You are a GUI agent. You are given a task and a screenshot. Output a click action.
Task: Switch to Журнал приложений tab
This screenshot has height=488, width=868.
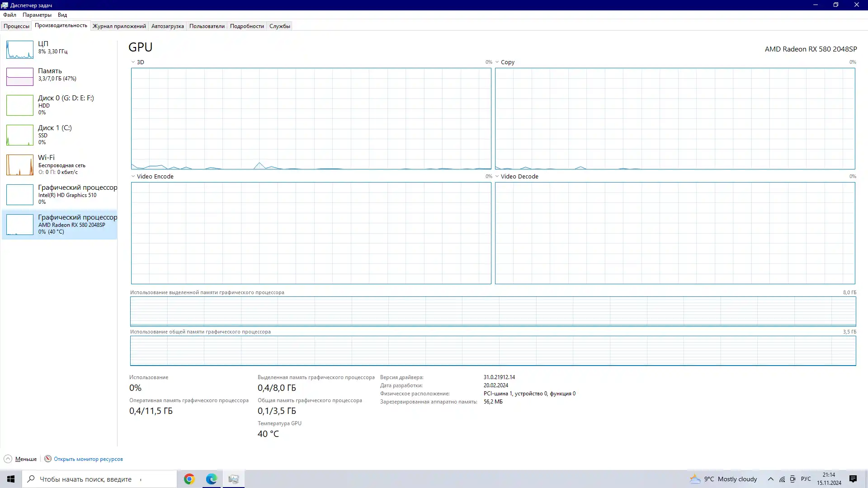click(x=119, y=26)
